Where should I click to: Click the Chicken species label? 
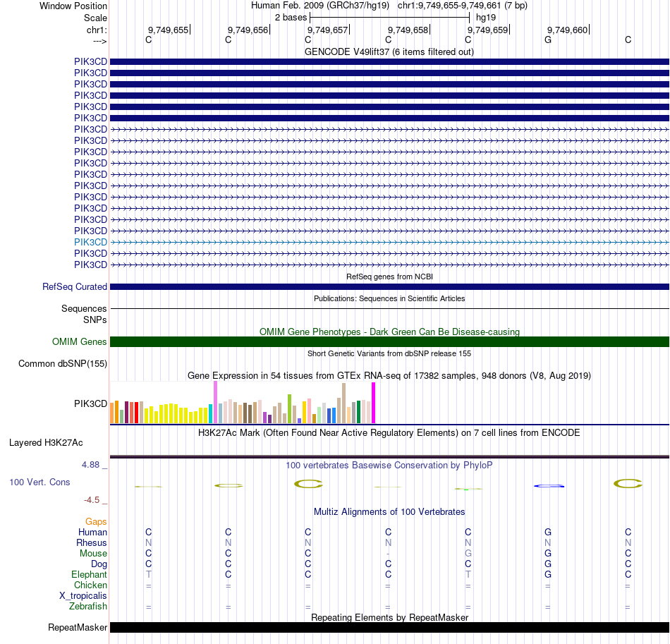point(90,585)
